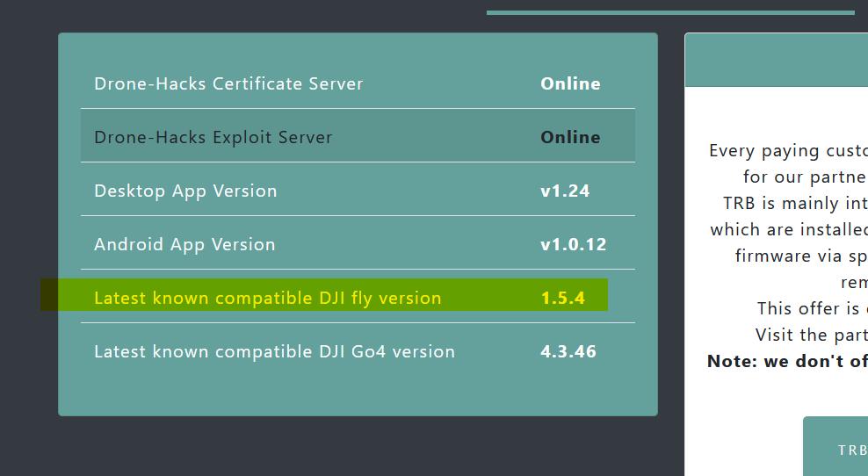Image resolution: width=868 pixels, height=476 pixels.
Task: Click the Certificate Server Online status
Action: coord(570,83)
